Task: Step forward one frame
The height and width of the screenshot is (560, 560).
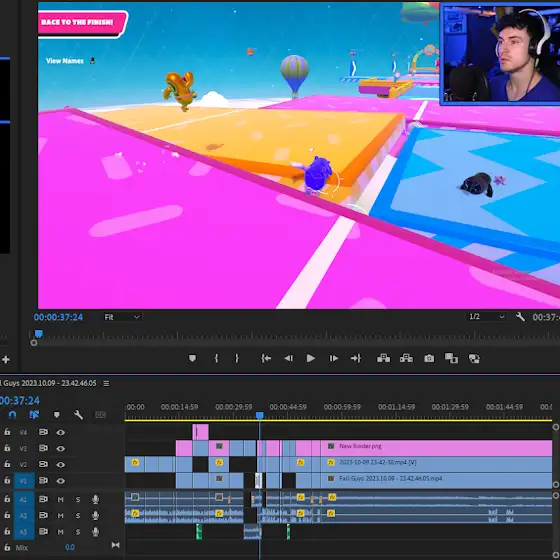Action: (333, 358)
